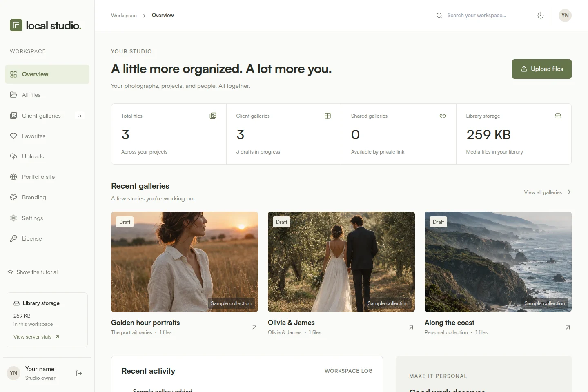Click the Client galleries card grid icon
The image size is (588, 392).
pos(327,116)
